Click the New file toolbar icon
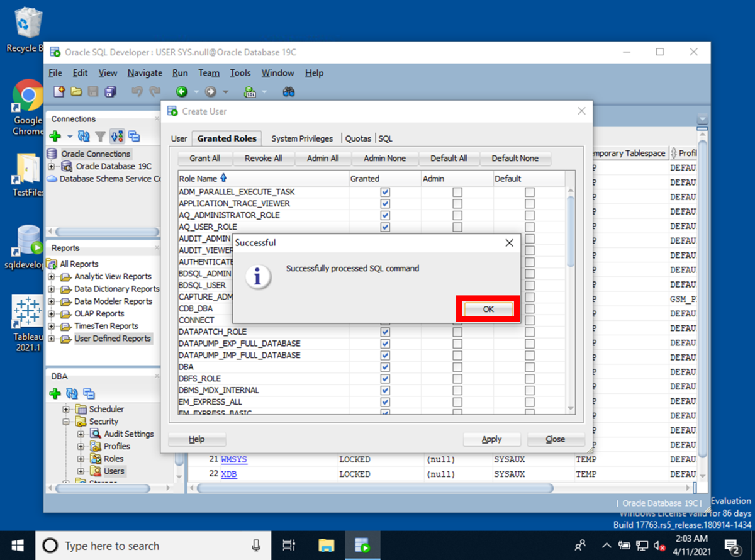 tap(59, 92)
